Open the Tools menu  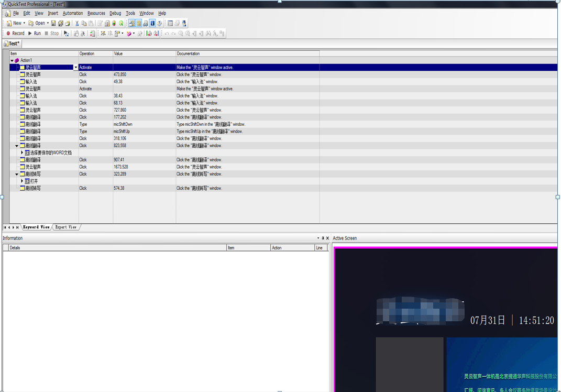click(x=130, y=13)
